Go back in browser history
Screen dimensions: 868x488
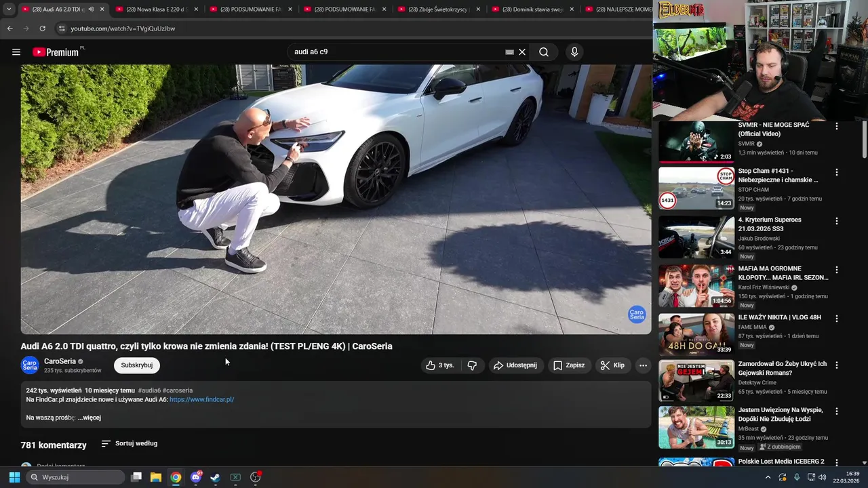[x=9, y=28]
